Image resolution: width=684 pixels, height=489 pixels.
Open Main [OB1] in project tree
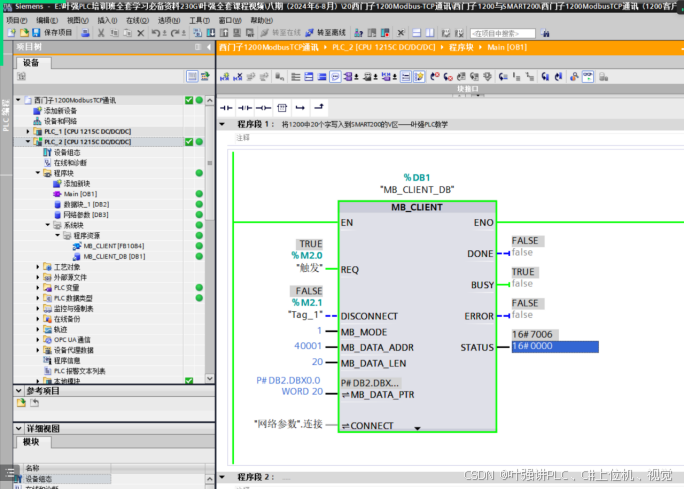pyautogui.click(x=80, y=194)
